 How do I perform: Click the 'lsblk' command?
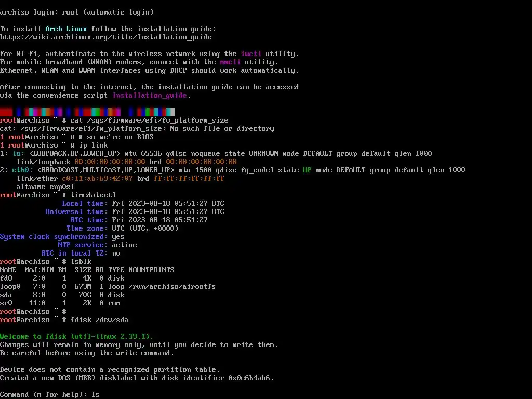point(81,262)
